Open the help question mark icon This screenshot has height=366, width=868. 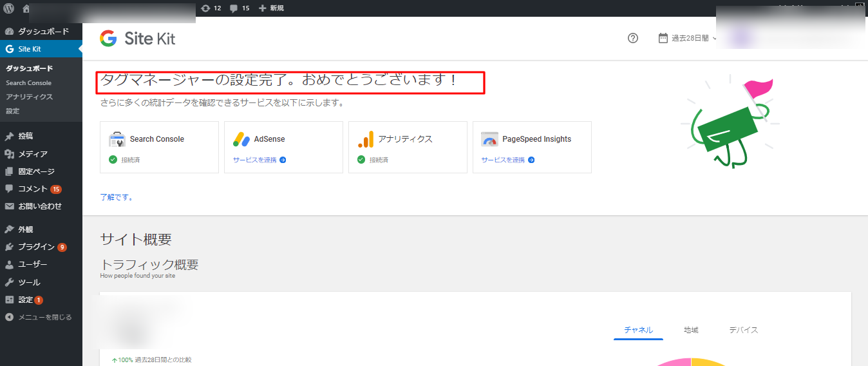[x=632, y=38]
